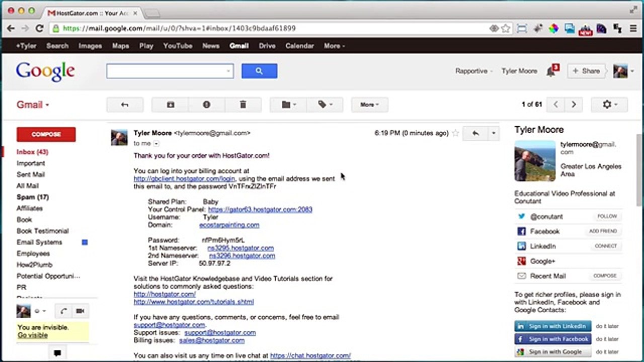This screenshot has height=362, width=644.
Task: Click the Google+ icon in Rapportive
Action: coord(521,261)
